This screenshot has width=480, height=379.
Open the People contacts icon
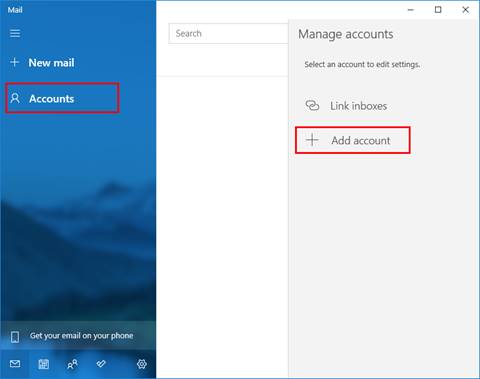tap(72, 364)
